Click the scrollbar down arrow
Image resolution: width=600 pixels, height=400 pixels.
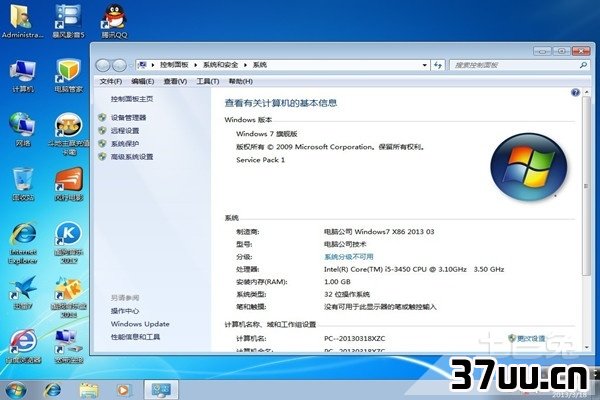pyautogui.click(x=587, y=348)
